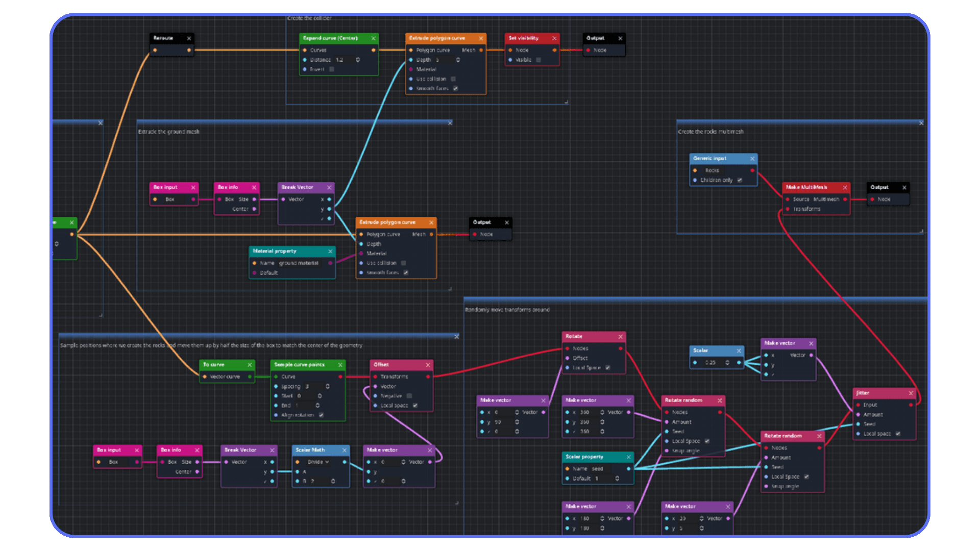The width and height of the screenshot is (980, 551).
Task: Click the Input socket on the Jitter node
Action: [x=857, y=405]
